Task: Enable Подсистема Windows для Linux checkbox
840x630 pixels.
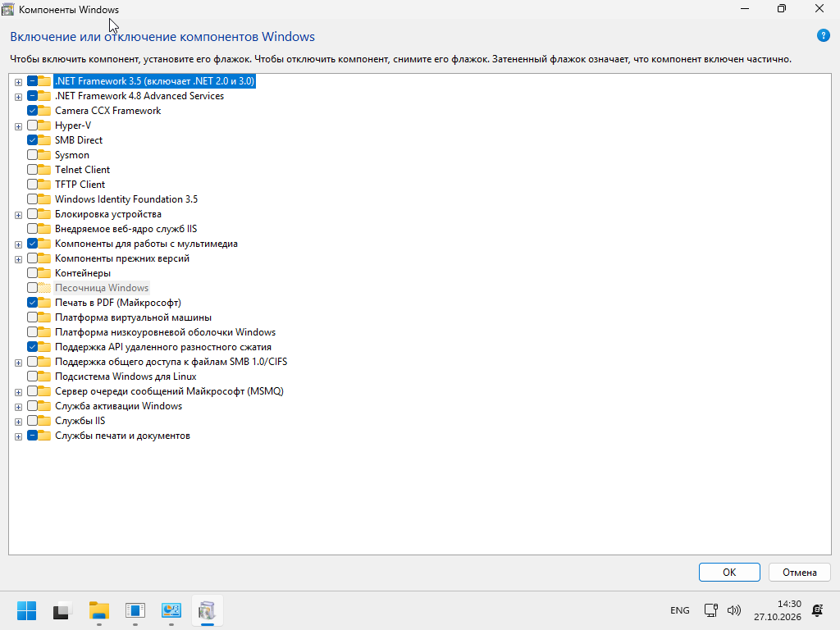Action: tap(32, 377)
